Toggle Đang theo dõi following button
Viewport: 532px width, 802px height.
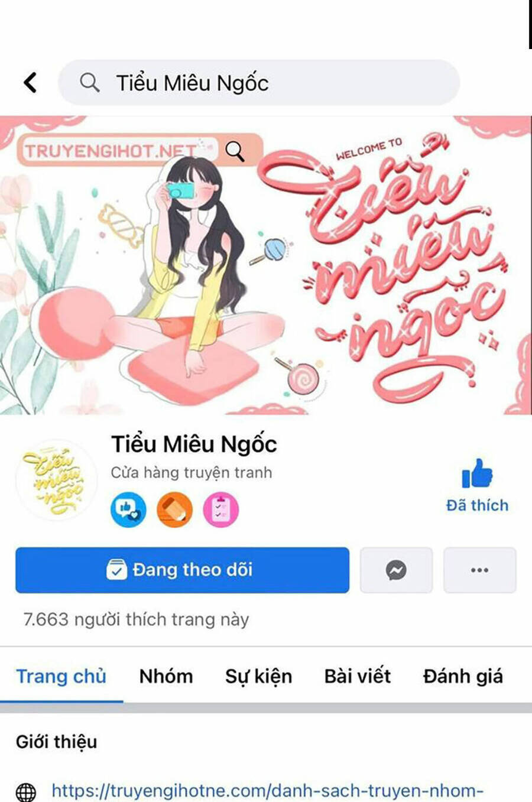click(x=182, y=570)
